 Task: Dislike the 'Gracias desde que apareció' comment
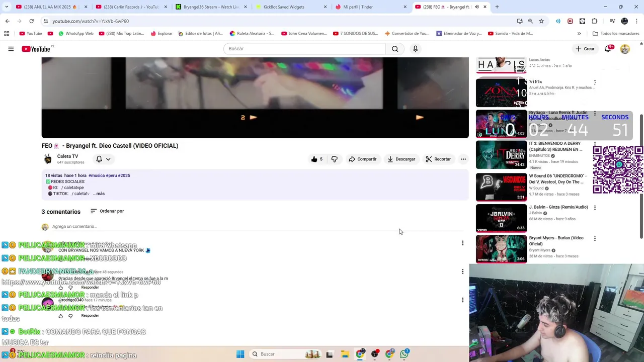tap(70, 288)
